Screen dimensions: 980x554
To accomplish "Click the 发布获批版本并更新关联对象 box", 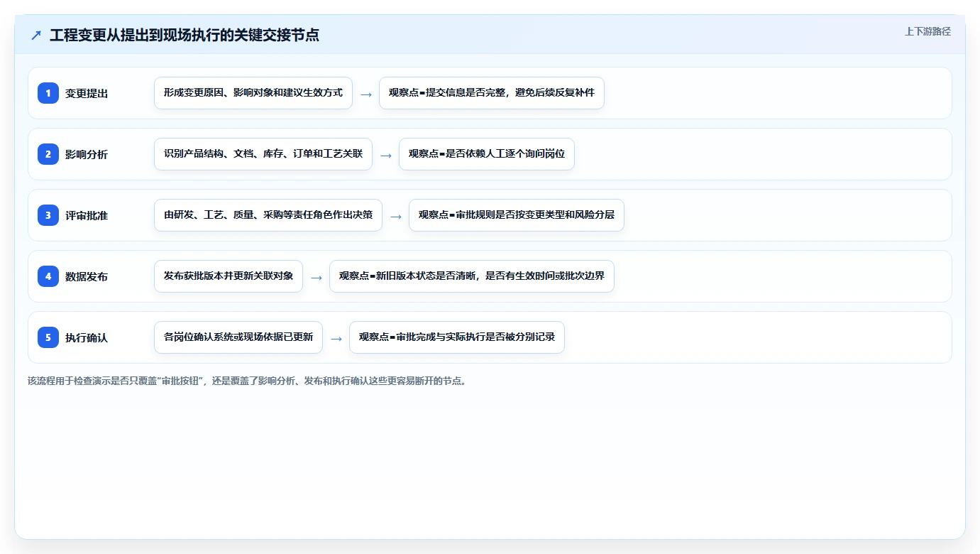I will tap(229, 276).
